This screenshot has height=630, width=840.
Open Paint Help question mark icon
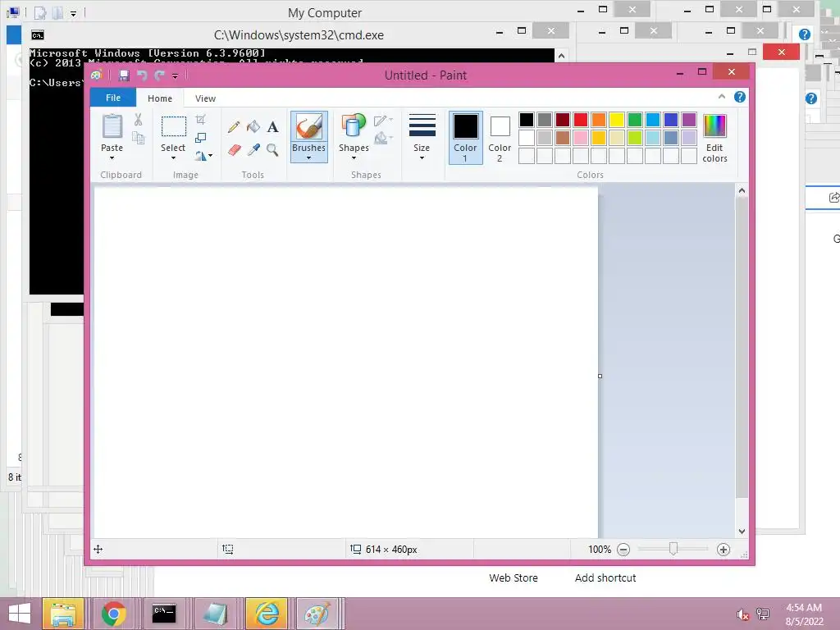tap(740, 97)
